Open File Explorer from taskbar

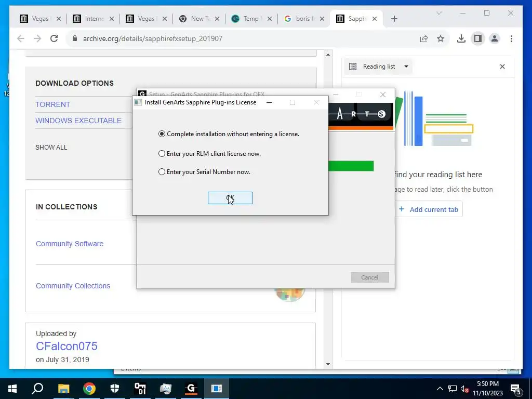coord(63,389)
